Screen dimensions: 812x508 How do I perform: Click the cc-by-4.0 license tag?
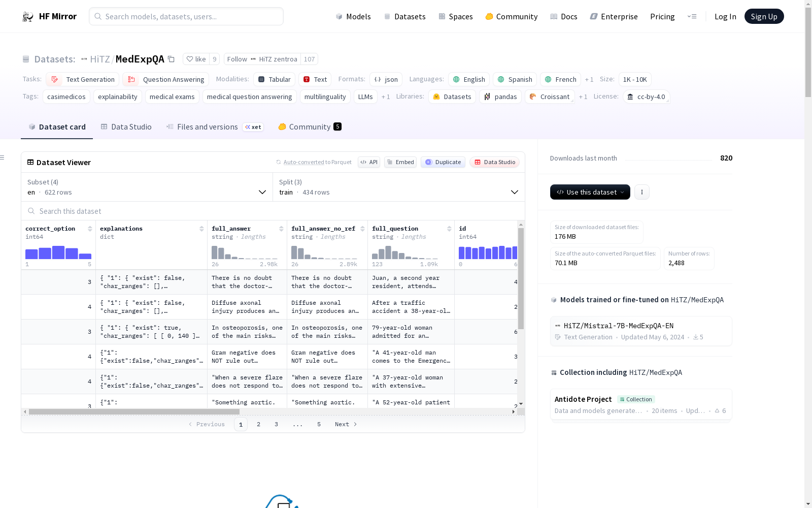(646, 97)
